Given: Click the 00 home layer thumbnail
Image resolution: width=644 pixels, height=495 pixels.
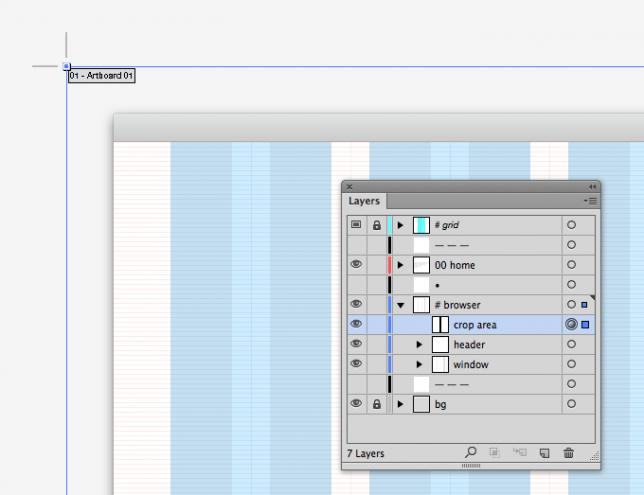Looking at the screenshot, I should coord(421,265).
